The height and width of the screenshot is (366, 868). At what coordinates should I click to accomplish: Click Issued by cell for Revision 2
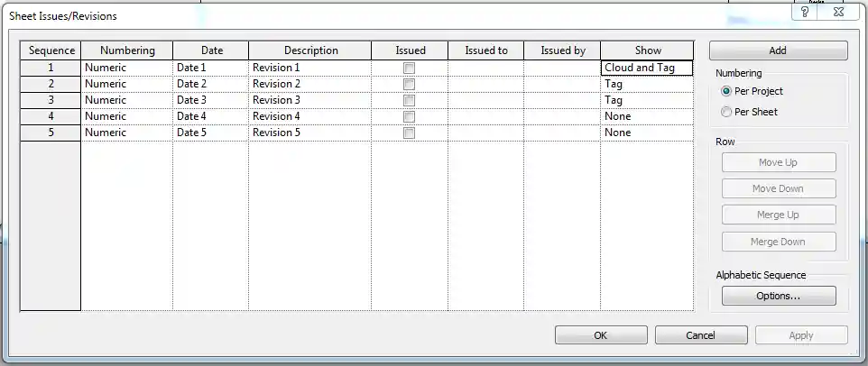[561, 84]
